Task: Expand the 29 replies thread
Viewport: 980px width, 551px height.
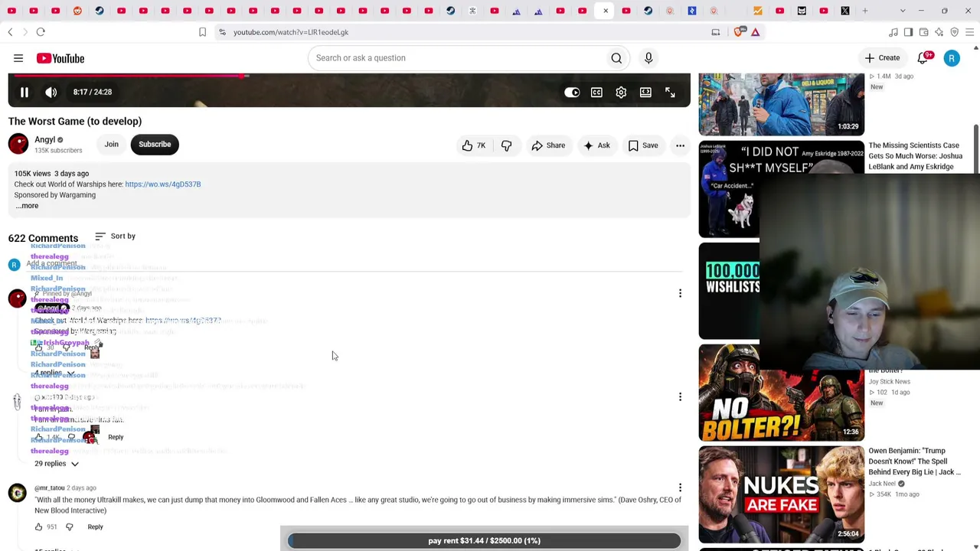Action: click(x=57, y=464)
